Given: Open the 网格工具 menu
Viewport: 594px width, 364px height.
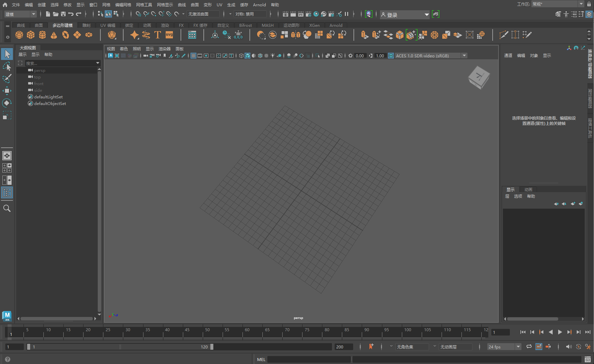Looking at the screenshot, I should (144, 5).
